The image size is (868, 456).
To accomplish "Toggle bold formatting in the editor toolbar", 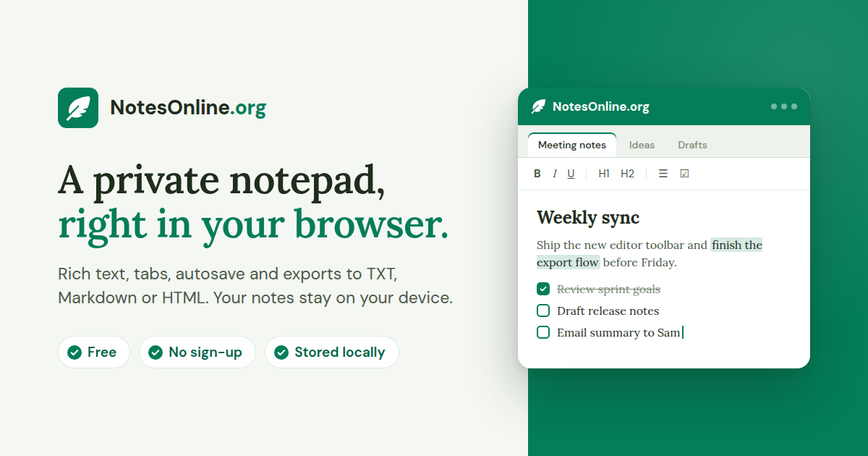I will (537, 174).
